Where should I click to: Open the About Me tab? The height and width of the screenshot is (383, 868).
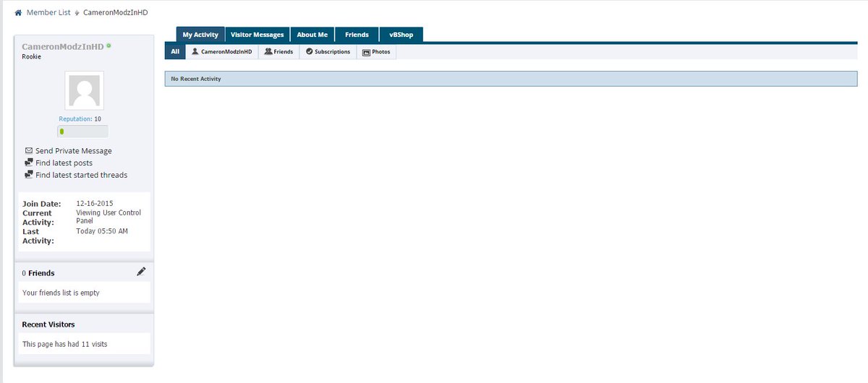point(312,35)
